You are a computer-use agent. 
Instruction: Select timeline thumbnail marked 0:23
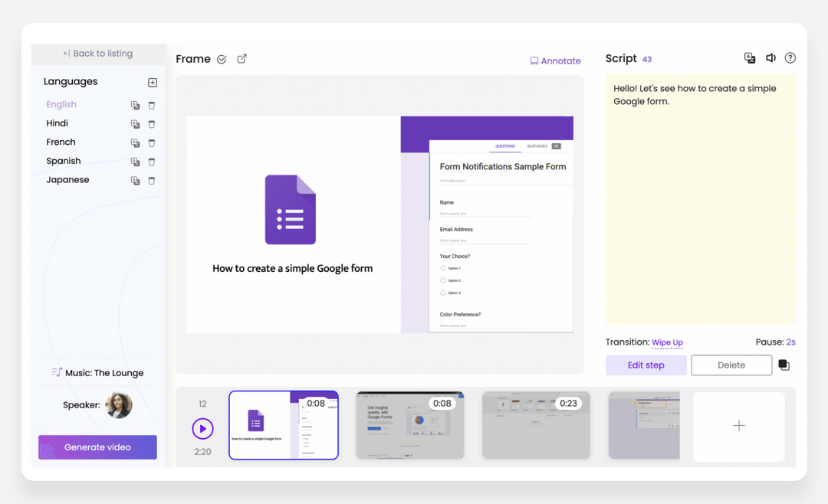click(536, 425)
